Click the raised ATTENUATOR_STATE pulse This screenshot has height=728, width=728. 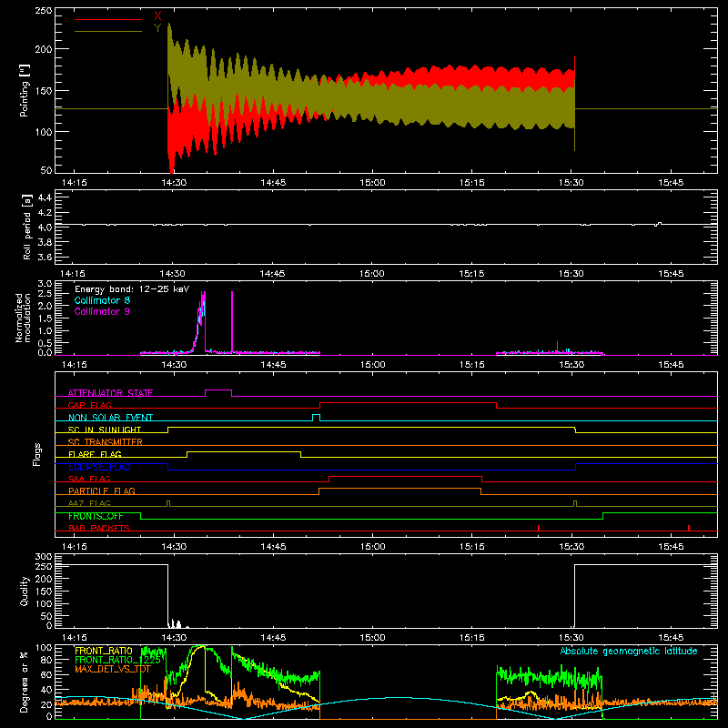[218, 390]
